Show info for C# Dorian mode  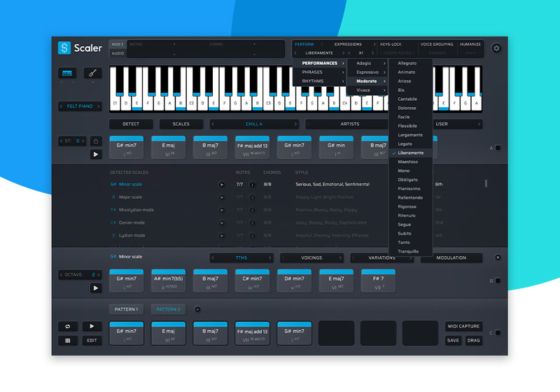252,223
